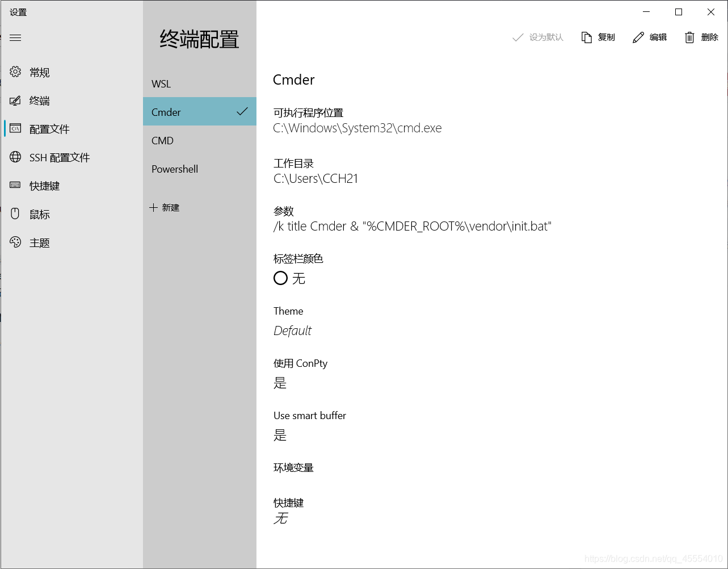Open the 常规 (General) settings section
Screen dimensions: 728x569
(38, 72)
